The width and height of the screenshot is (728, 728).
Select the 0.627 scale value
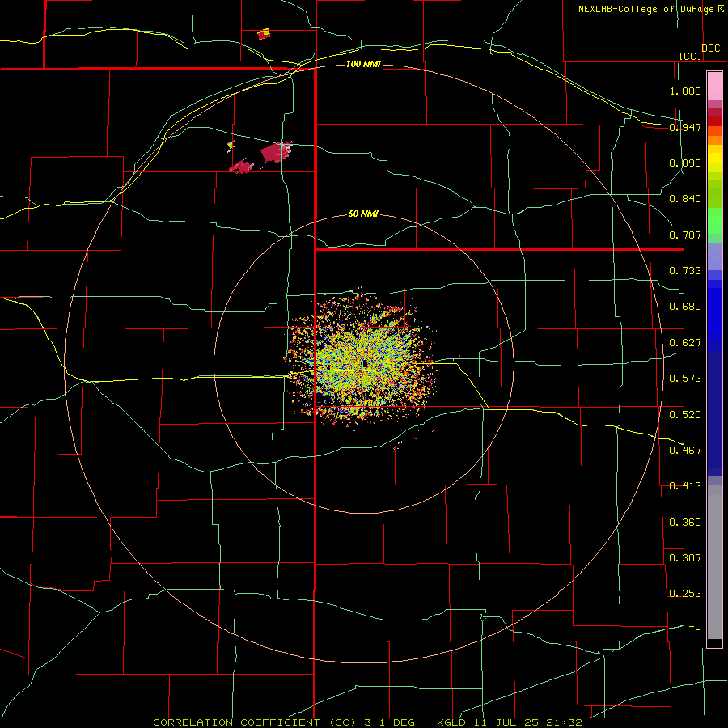685,343
